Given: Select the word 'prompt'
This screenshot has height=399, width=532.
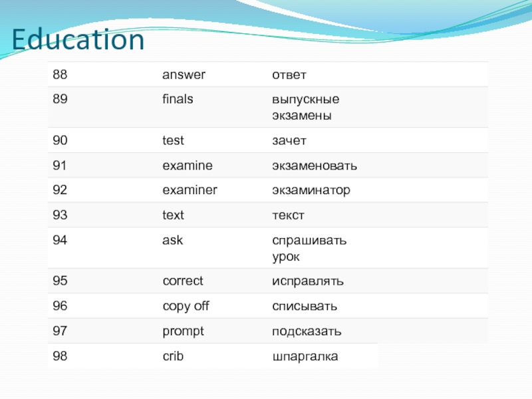Looking at the screenshot, I should (184, 331).
